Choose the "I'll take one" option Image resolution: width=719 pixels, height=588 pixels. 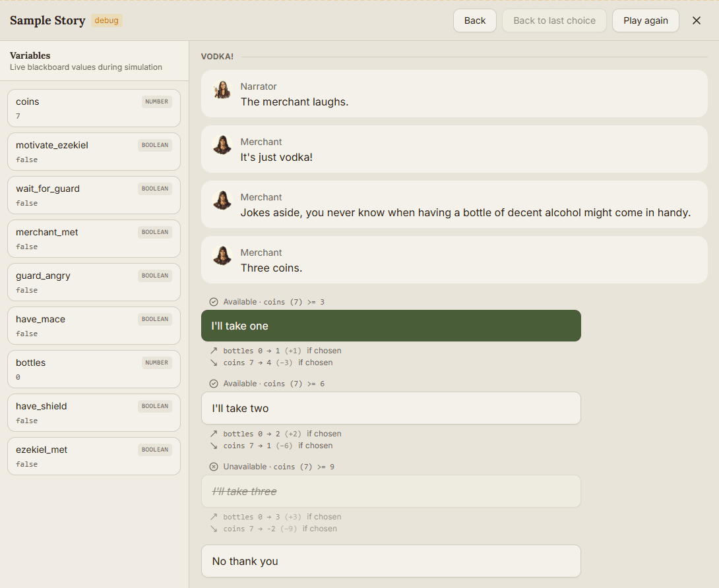click(x=391, y=326)
